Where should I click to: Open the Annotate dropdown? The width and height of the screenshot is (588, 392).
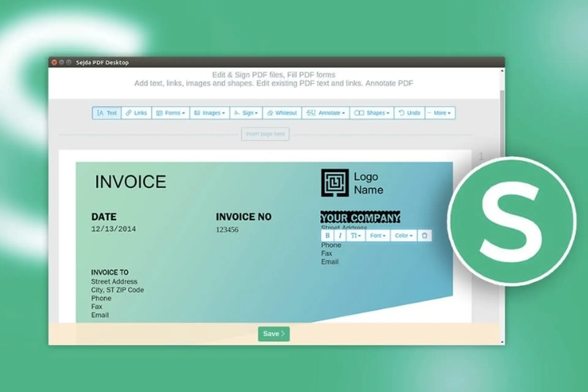pos(326,113)
